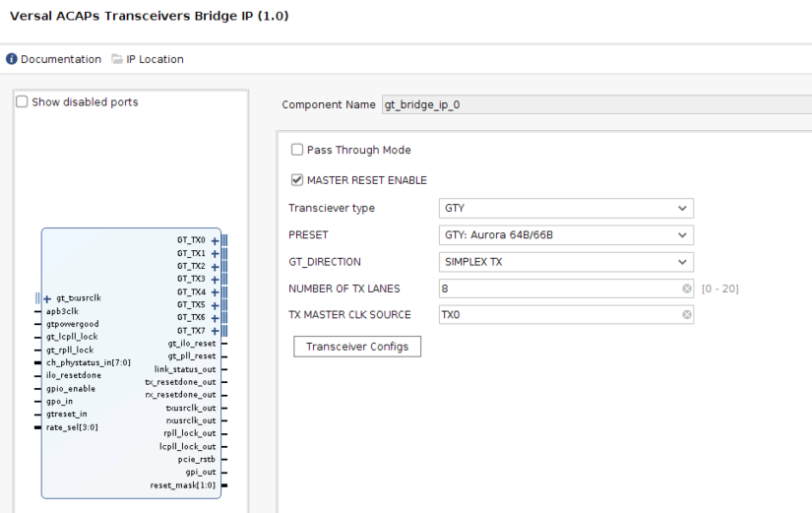The image size is (812, 513).
Task: Expand the GT_TX2 port plus icon
Action: click(215, 266)
